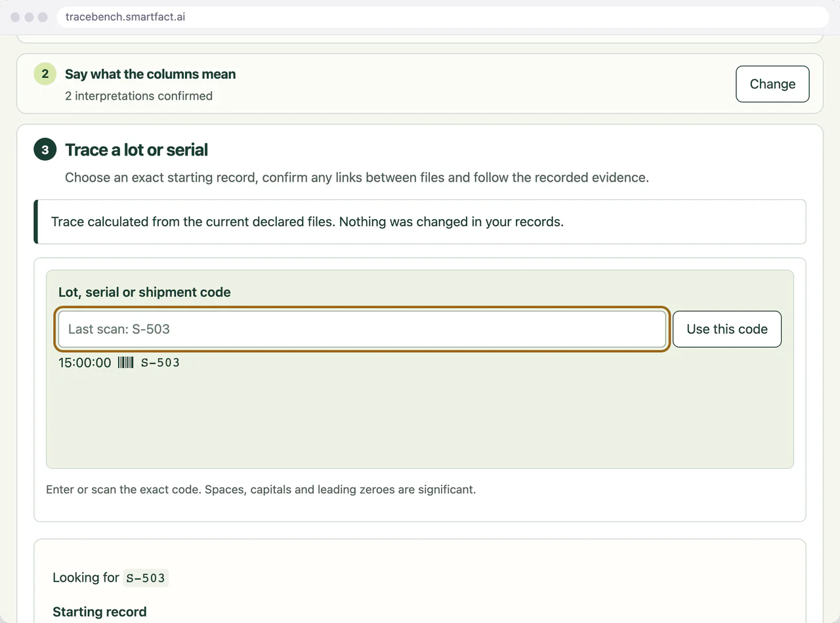This screenshot has width=840, height=623.
Task: Click the 'Trace a lot or serial' heading
Action: click(x=136, y=150)
